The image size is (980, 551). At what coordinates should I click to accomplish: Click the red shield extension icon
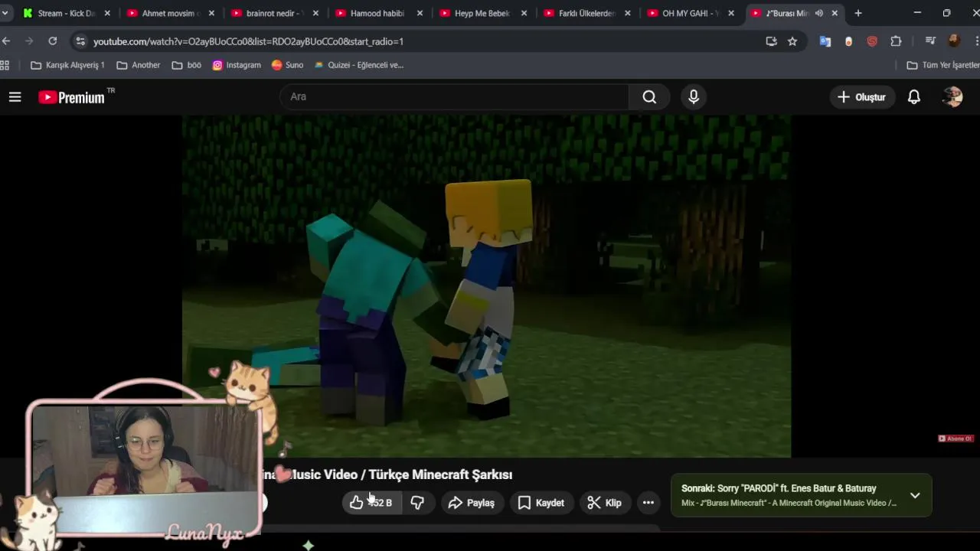[x=872, y=41]
